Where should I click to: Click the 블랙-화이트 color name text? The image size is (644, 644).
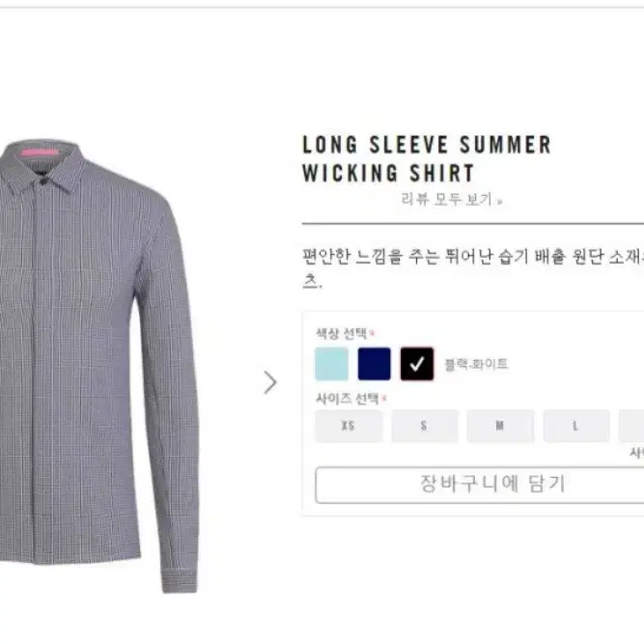coord(476,364)
